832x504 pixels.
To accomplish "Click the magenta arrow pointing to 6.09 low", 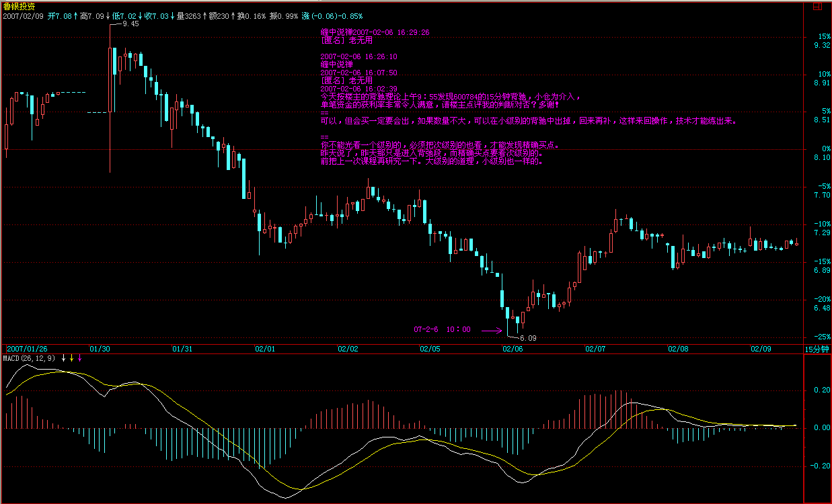I will tap(491, 330).
